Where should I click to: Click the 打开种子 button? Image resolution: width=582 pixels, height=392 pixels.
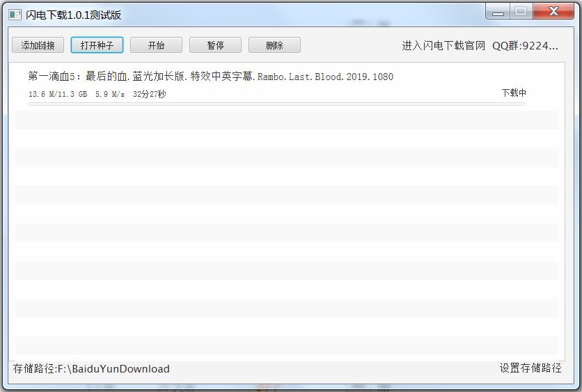coord(97,45)
